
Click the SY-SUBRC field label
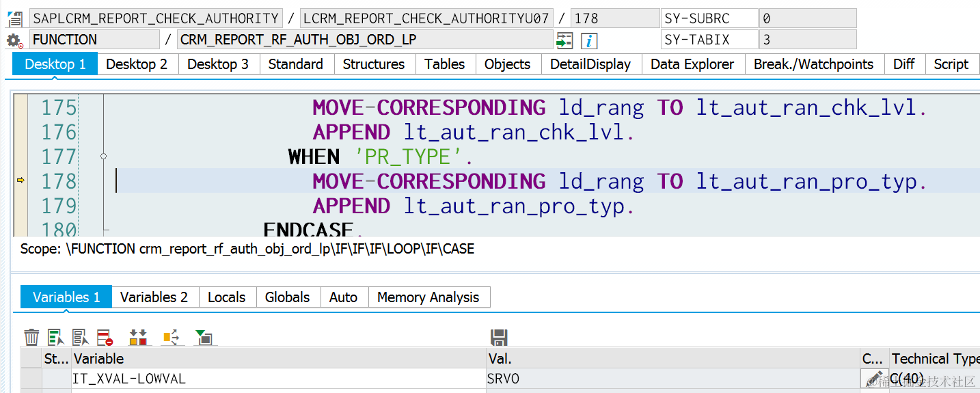709,18
